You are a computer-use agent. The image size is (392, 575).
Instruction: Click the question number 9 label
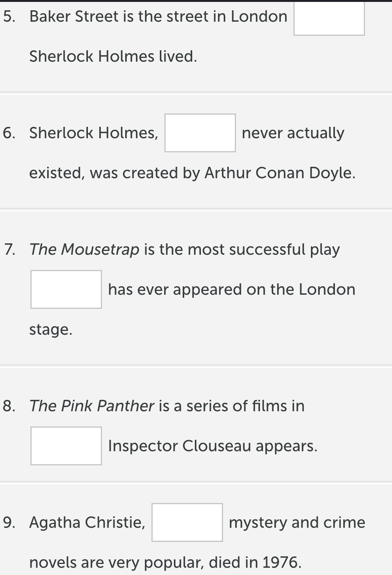[9, 522]
